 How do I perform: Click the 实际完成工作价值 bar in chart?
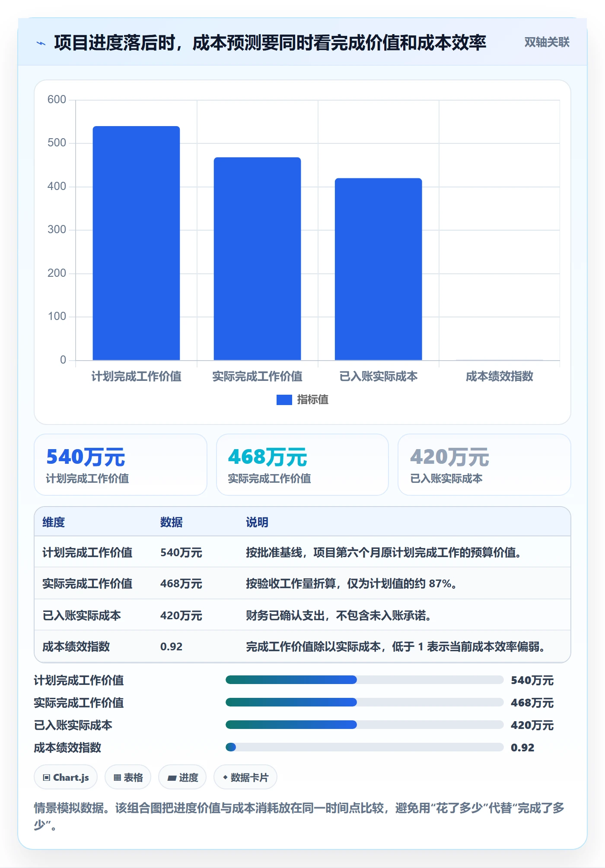click(257, 259)
